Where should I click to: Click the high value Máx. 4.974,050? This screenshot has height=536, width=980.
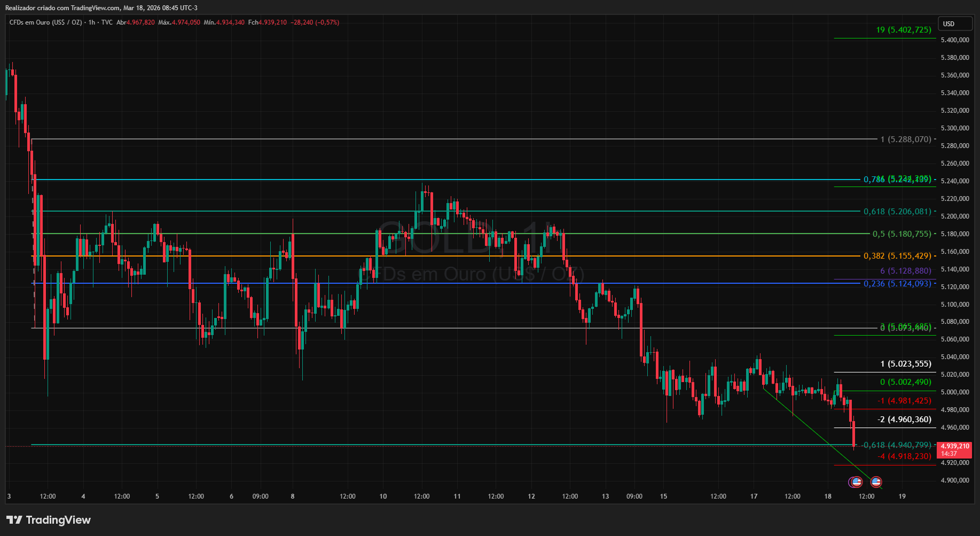coord(179,22)
